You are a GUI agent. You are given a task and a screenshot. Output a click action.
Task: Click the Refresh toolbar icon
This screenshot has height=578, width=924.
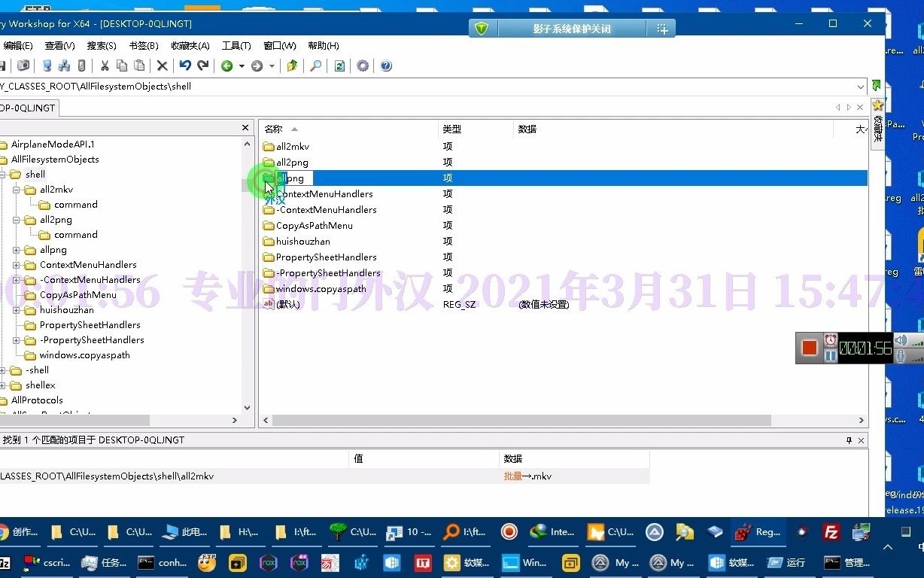pos(339,65)
